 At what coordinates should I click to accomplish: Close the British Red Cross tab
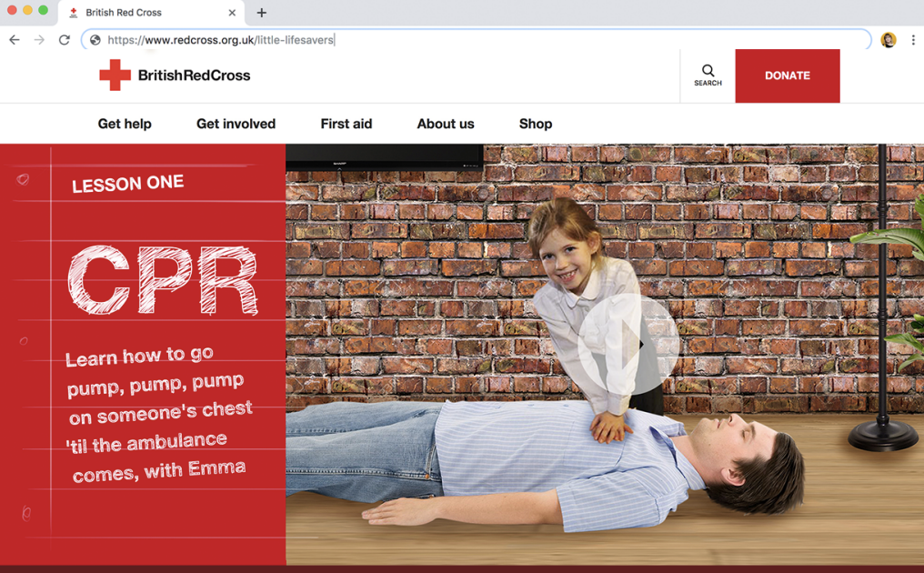[232, 13]
